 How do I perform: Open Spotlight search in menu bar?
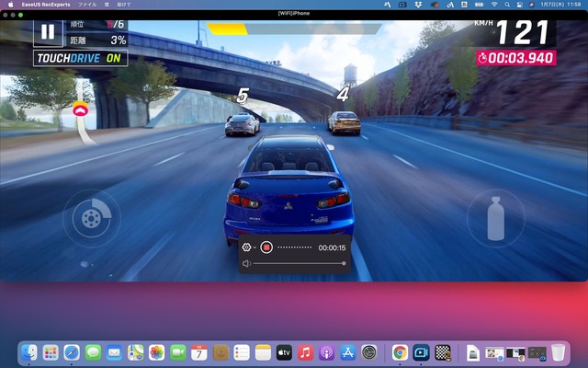507,5
